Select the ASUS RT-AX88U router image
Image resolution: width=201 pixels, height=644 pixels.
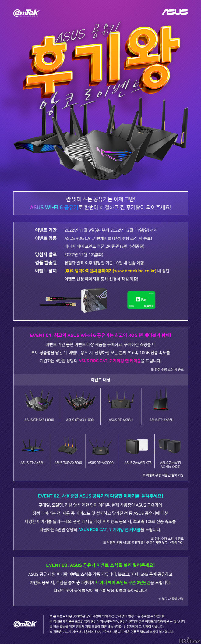pos(121,400)
